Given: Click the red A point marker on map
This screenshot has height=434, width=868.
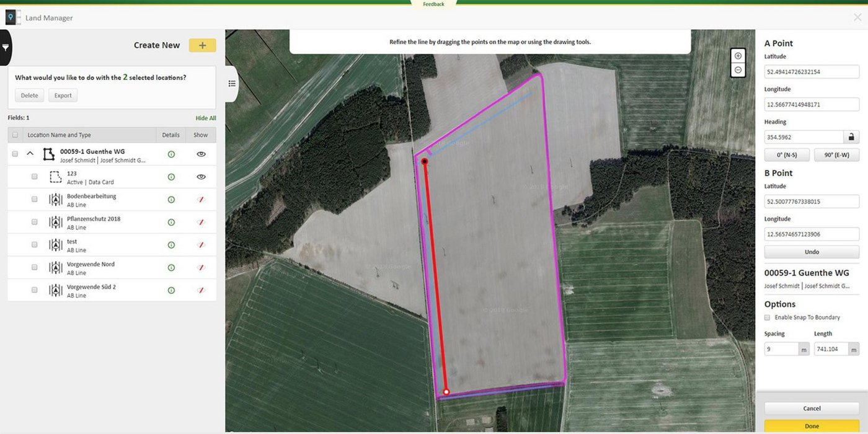Looking at the screenshot, I should tap(425, 162).
